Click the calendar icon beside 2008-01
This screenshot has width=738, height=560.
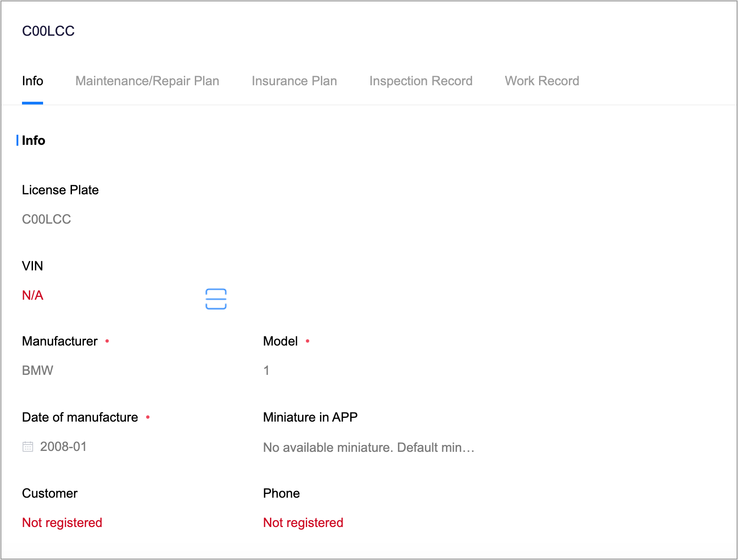pos(28,447)
